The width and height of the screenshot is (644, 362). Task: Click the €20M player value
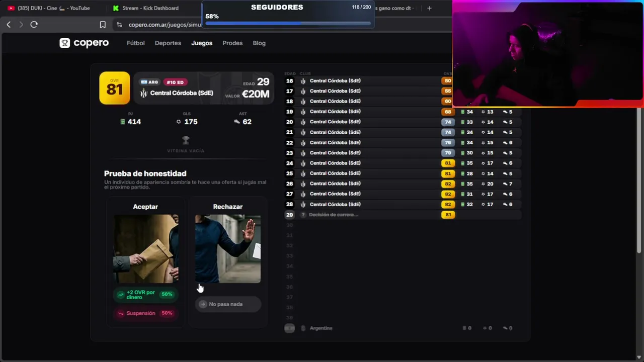(x=256, y=94)
